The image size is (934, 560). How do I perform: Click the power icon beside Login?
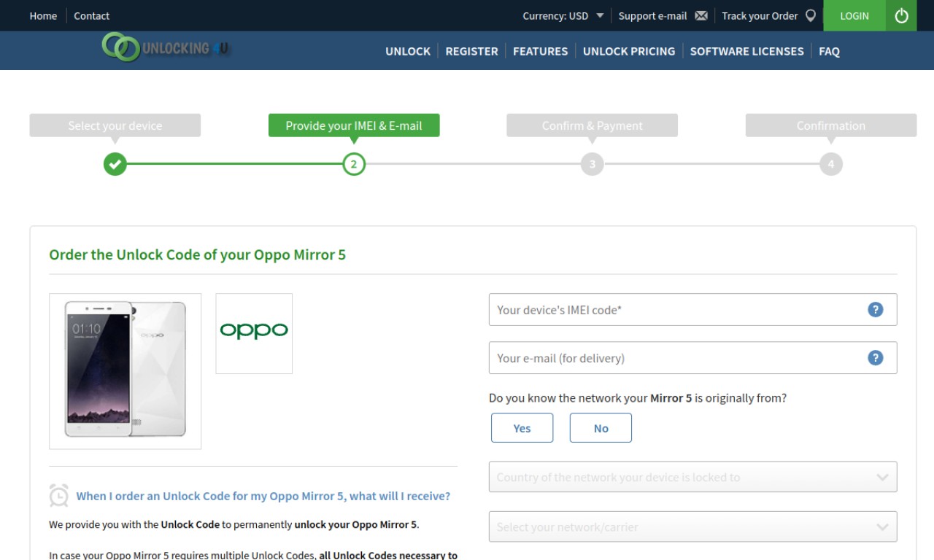point(901,15)
